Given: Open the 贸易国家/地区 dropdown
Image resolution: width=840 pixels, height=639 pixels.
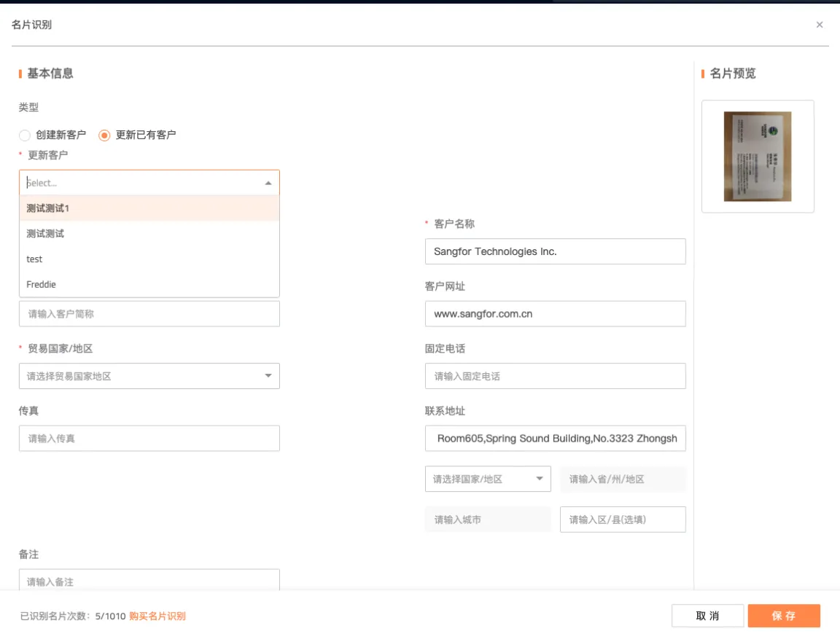Looking at the screenshot, I should [149, 376].
